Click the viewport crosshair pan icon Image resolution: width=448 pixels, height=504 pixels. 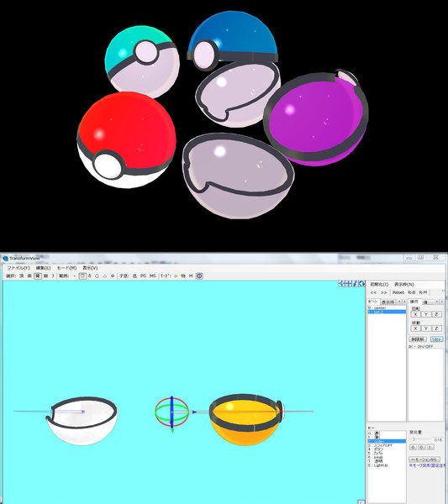coord(348,284)
